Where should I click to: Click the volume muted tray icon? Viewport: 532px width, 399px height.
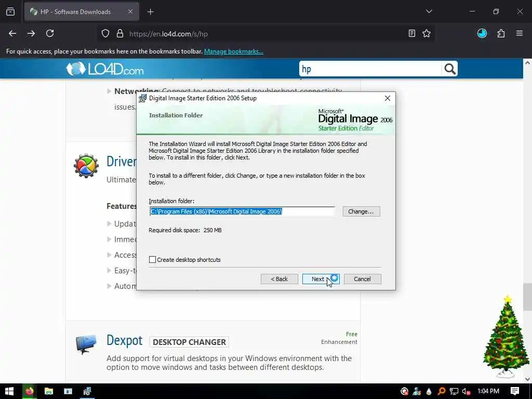coord(466,392)
